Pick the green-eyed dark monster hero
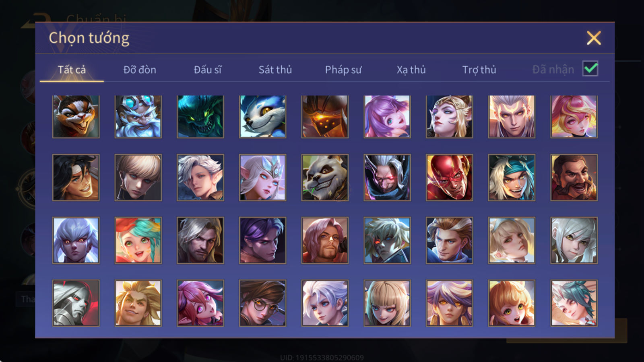Viewport: 644px width, 362px height. pos(200,116)
